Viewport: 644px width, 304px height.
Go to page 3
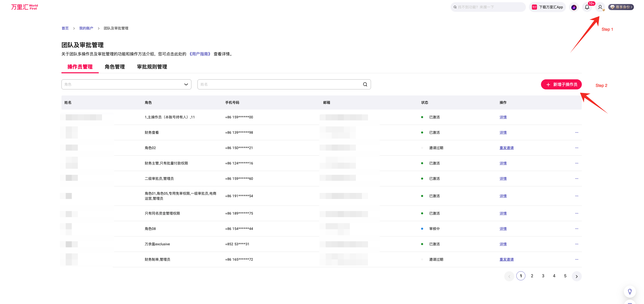tap(543, 276)
